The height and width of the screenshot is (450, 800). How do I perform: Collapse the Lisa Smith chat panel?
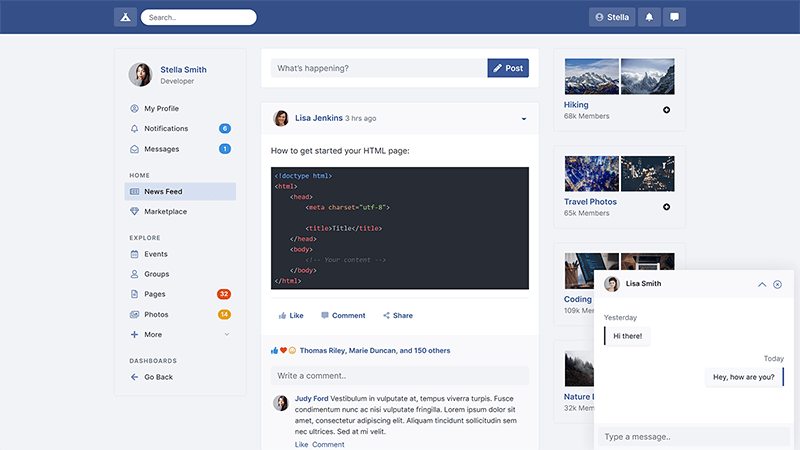(762, 284)
